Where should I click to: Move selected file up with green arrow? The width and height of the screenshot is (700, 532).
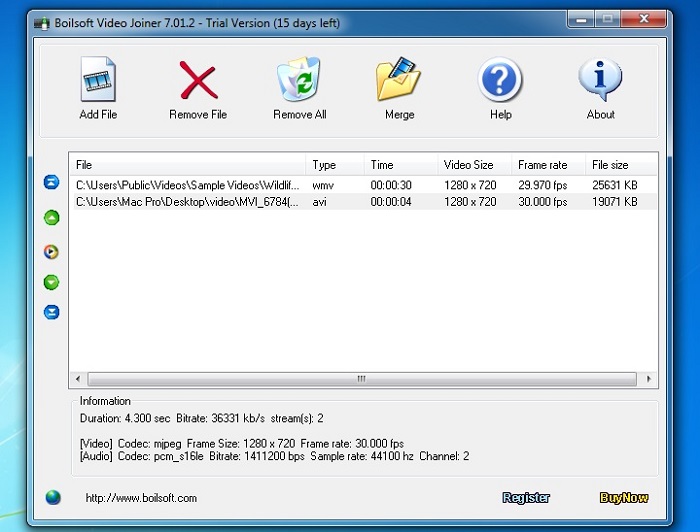tap(52, 218)
